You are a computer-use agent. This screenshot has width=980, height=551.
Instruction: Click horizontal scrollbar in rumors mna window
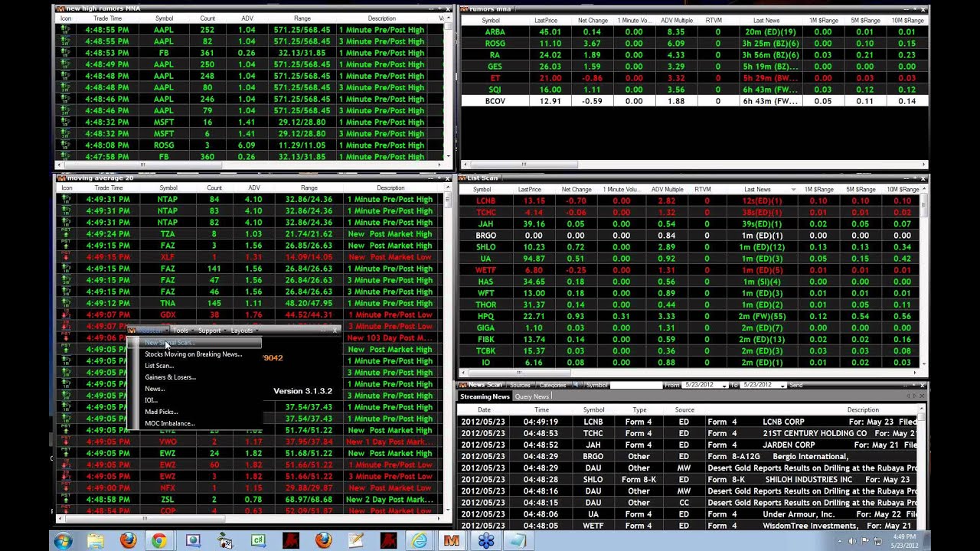click(x=524, y=164)
